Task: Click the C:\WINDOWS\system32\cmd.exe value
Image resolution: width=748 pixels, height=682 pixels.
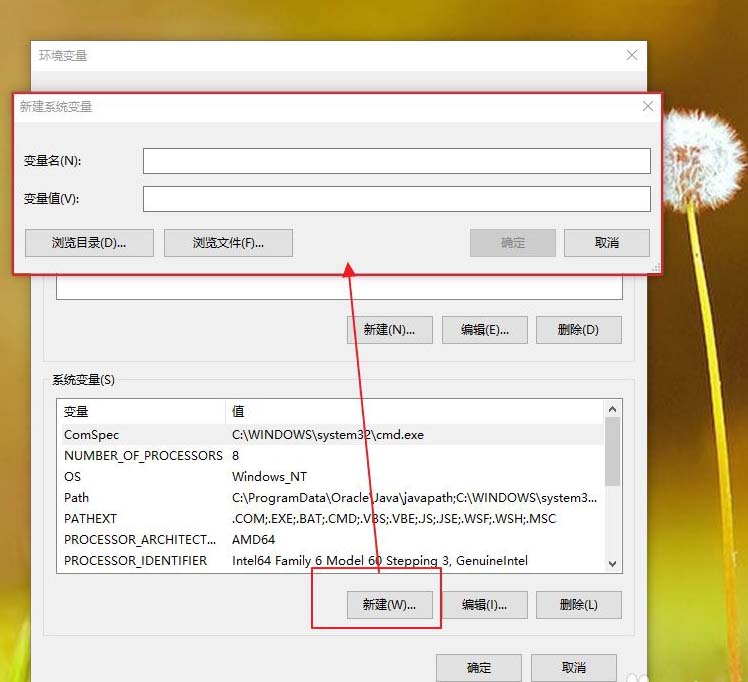Action: pyautogui.click(x=328, y=434)
